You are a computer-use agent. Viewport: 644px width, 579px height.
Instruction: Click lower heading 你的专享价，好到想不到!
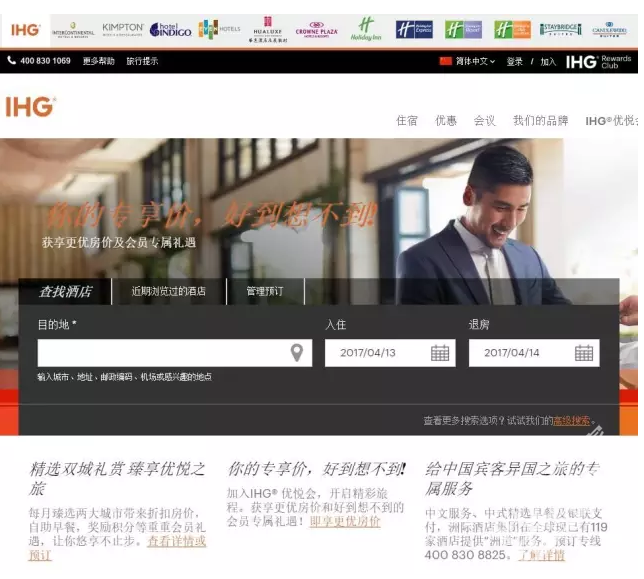pyautogui.click(x=317, y=469)
